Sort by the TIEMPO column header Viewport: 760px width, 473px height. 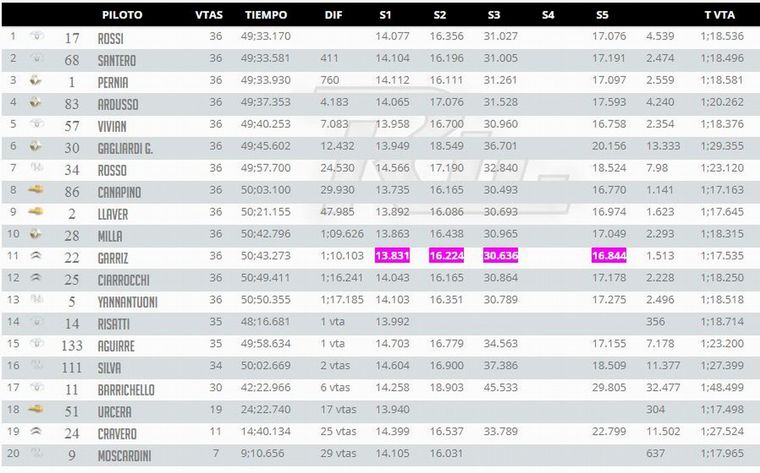click(x=266, y=16)
